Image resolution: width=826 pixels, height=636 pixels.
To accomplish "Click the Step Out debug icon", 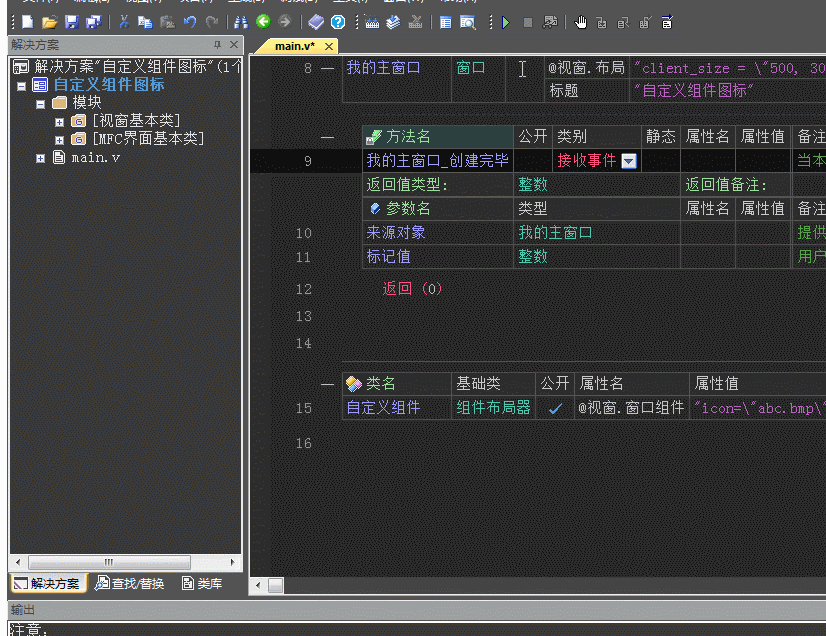I will [645, 22].
